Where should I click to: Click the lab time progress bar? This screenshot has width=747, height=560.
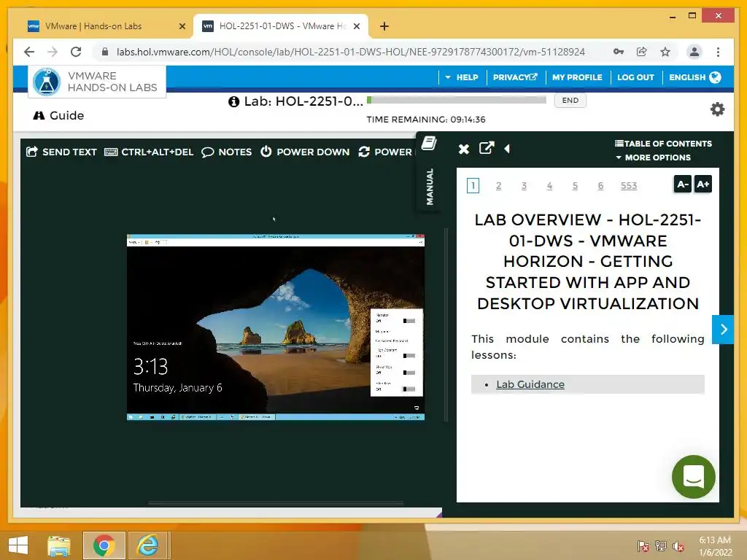457,100
